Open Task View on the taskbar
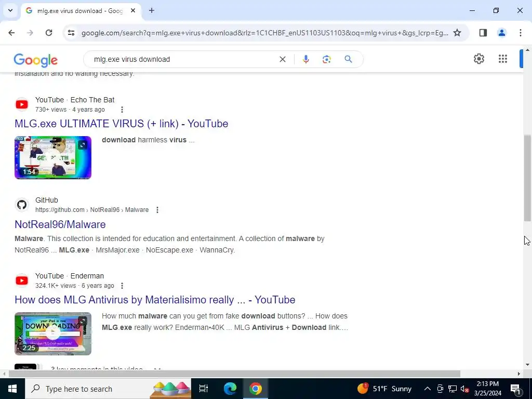 tap(204, 389)
